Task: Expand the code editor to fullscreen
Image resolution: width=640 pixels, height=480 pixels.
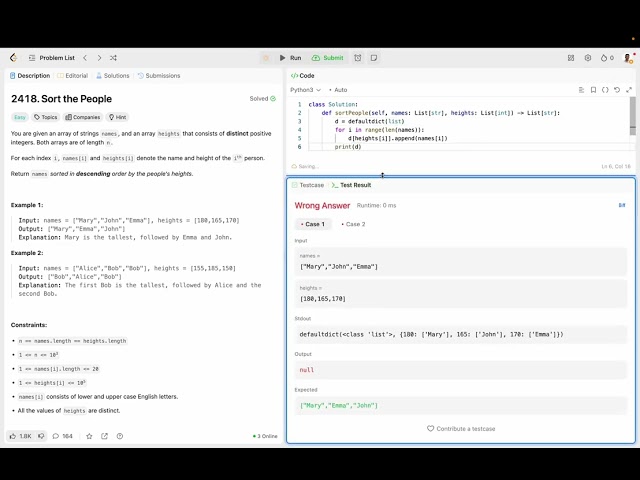Action: point(629,90)
